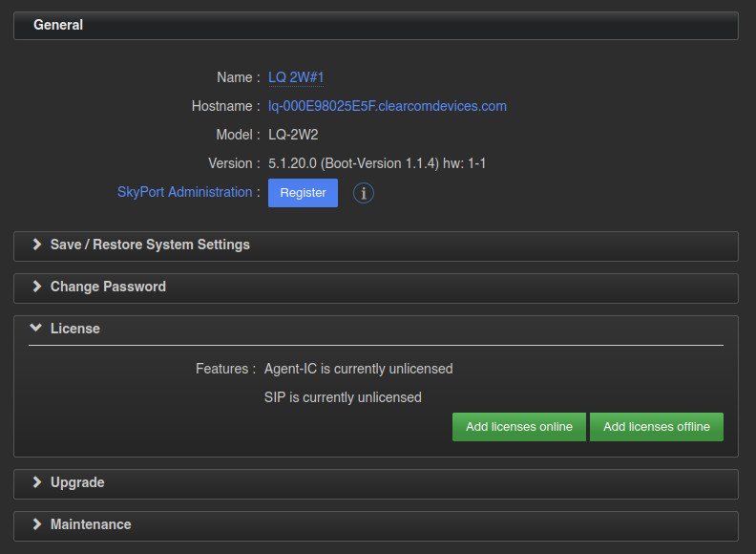Expand the Upgrade section title
The width and height of the screenshot is (756, 554).
[x=77, y=482]
